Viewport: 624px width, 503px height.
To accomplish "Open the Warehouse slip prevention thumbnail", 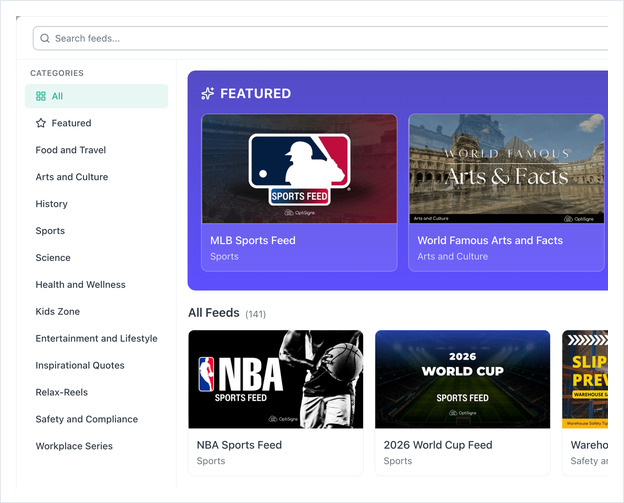I will [x=585, y=379].
